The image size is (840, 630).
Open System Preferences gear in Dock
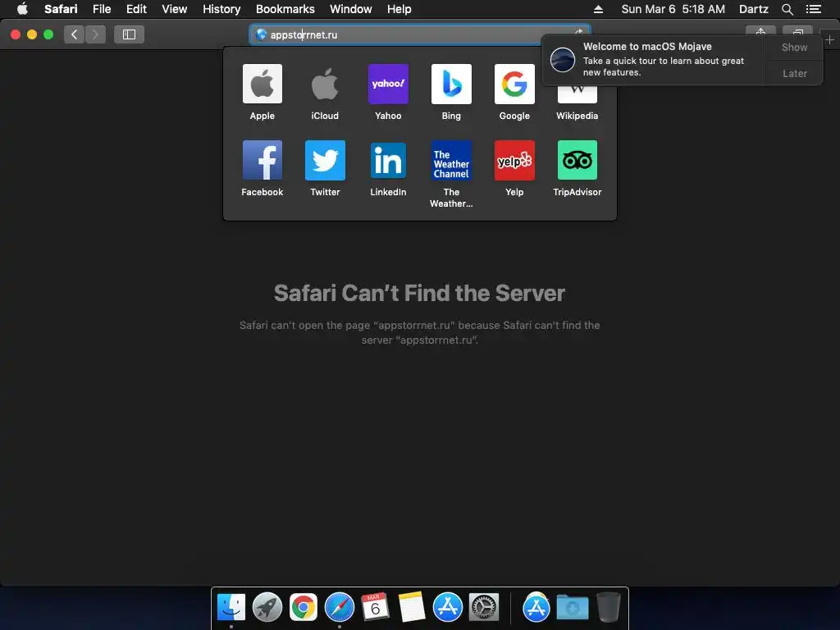point(484,608)
